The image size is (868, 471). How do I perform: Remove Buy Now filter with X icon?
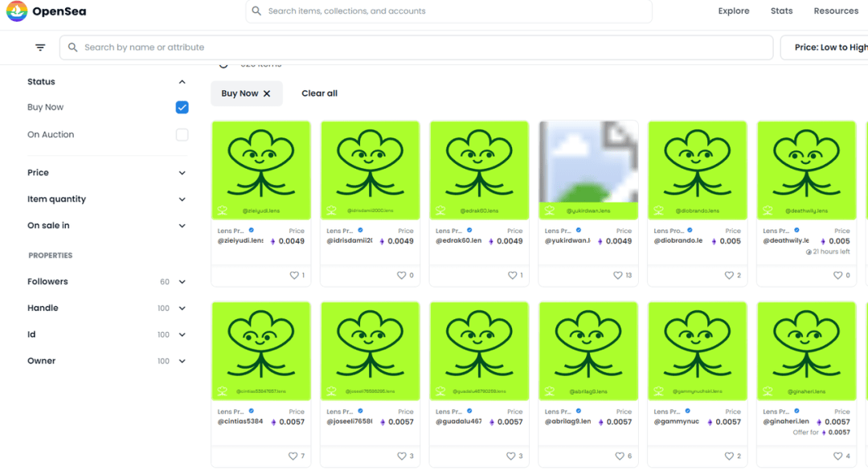coord(267,93)
